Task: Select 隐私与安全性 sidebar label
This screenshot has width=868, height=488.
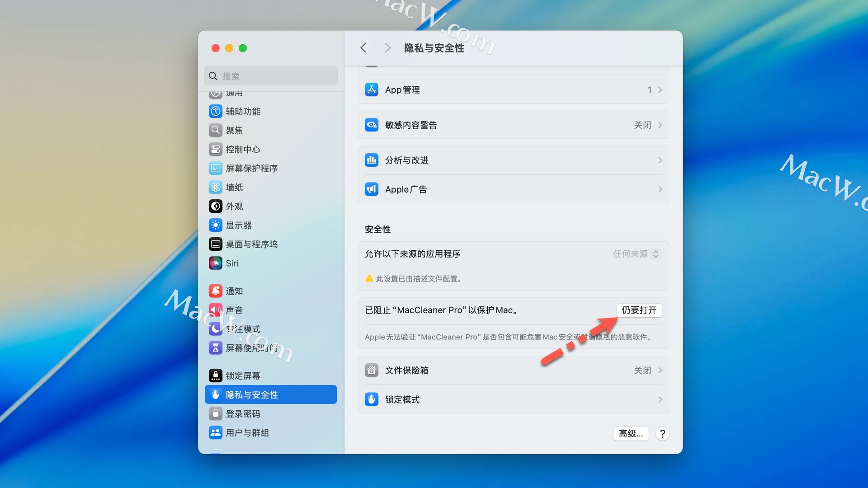Action: [x=251, y=394]
